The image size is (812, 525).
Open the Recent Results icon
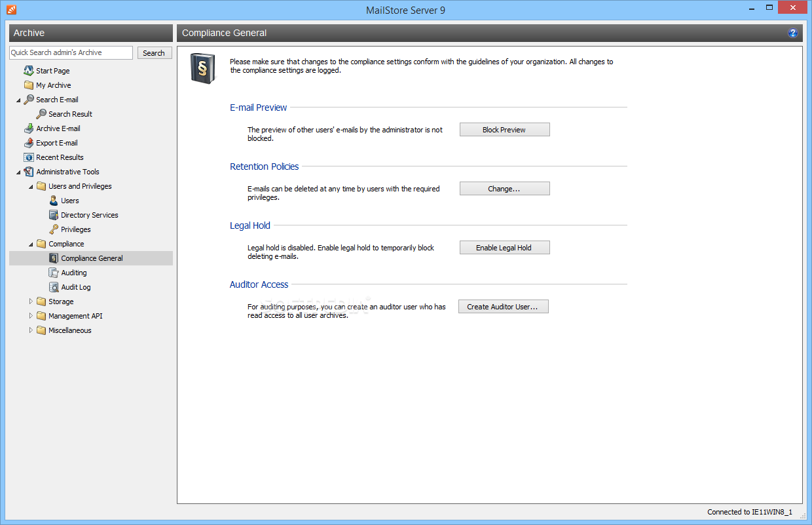pyautogui.click(x=29, y=157)
